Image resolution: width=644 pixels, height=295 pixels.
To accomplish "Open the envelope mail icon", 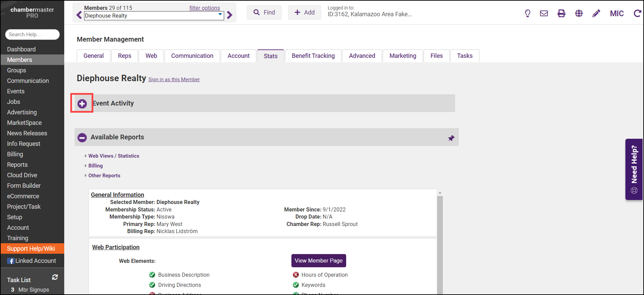I will click(x=544, y=13).
